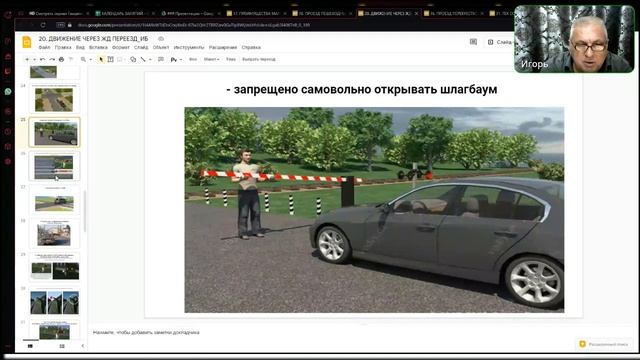
Task: Click the slide image with car and barrier
Action: [x=374, y=210]
